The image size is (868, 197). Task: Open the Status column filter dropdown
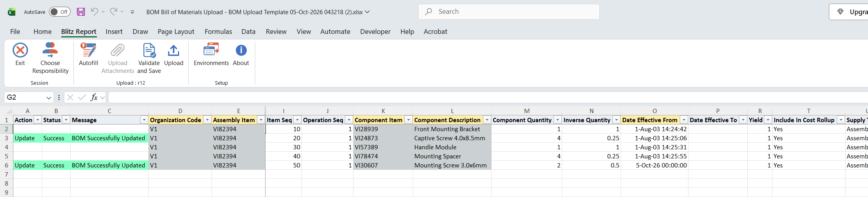(x=66, y=120)
